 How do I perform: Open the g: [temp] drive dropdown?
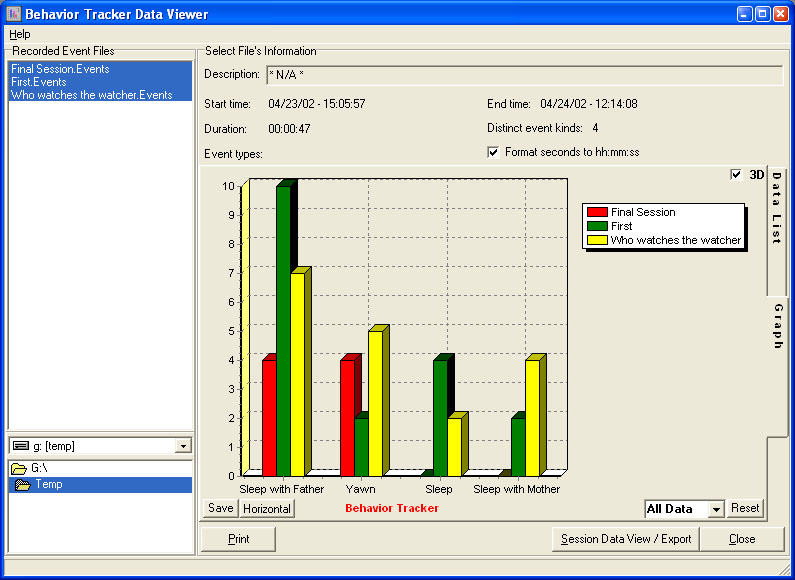(183, 446)
